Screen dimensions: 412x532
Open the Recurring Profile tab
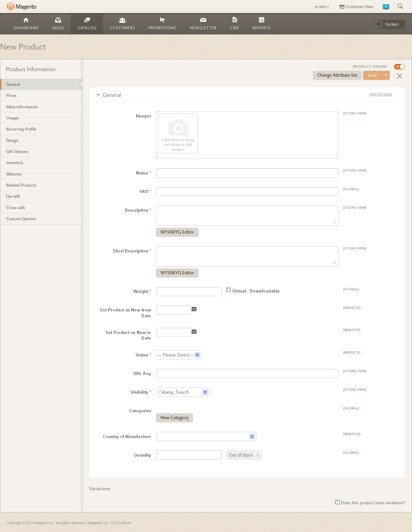(x=41, y=129)
